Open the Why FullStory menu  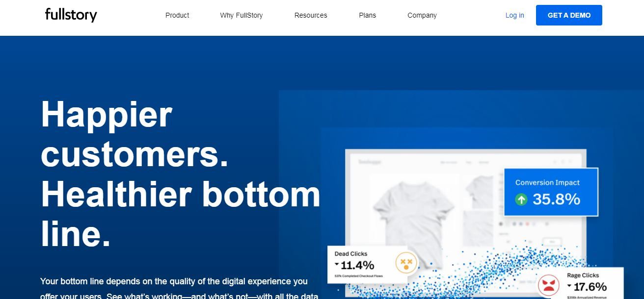[241, 15]
